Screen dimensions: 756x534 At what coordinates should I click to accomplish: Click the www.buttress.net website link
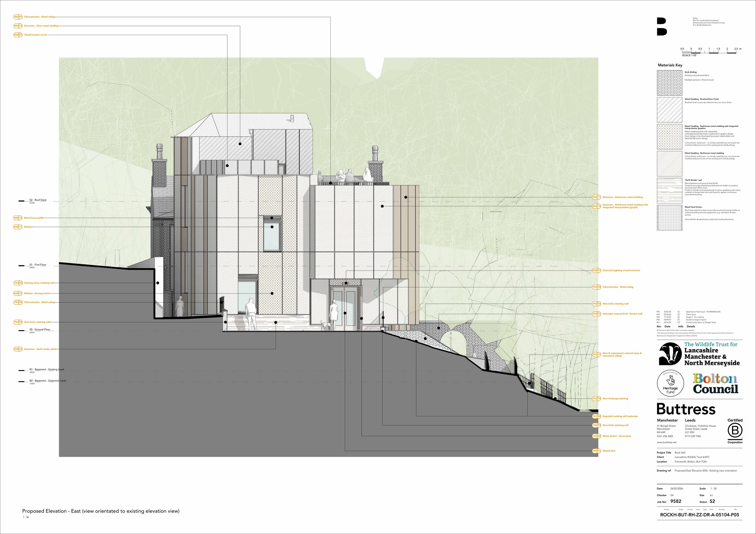point(667,442)
